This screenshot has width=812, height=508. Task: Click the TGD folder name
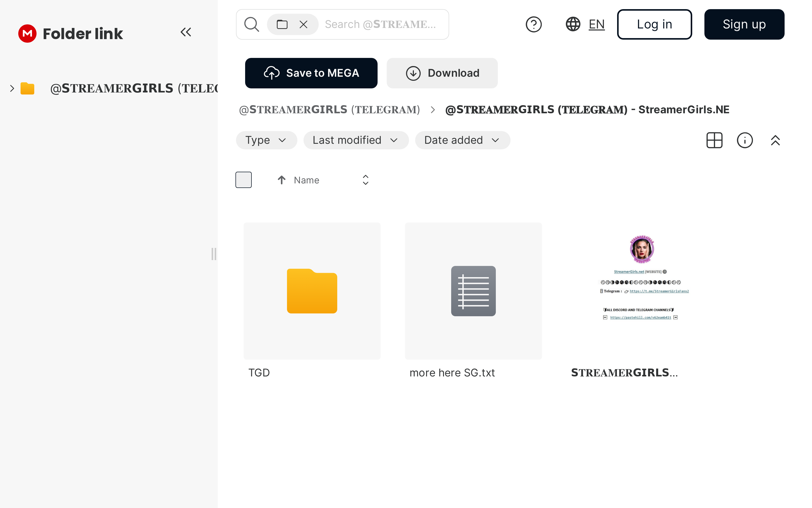click(x=259, y=373)
